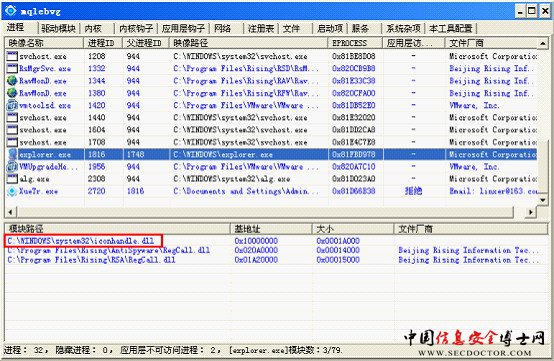Switch to the 网络 tab
Image resolution: width=554 pixels, height=361 pixels.
pyautogui.click(x=223, y=28)
